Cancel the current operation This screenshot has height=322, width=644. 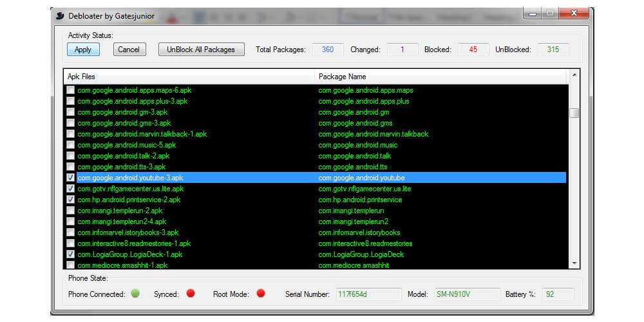129,50
